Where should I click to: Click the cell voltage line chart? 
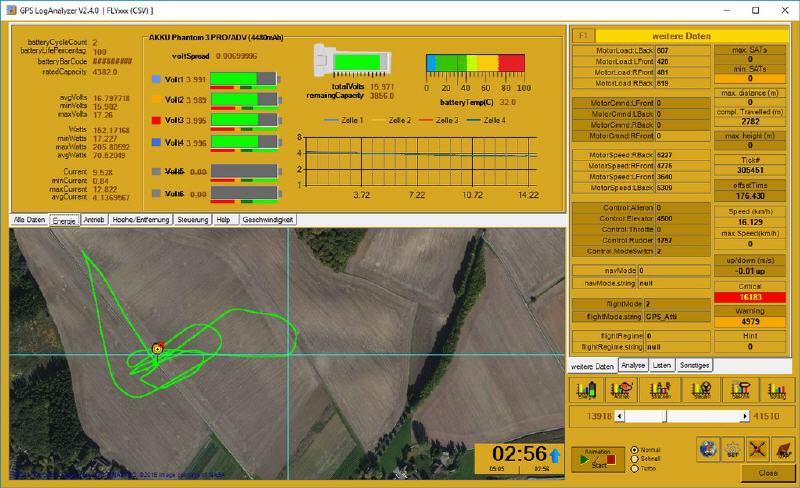point(420,161)
